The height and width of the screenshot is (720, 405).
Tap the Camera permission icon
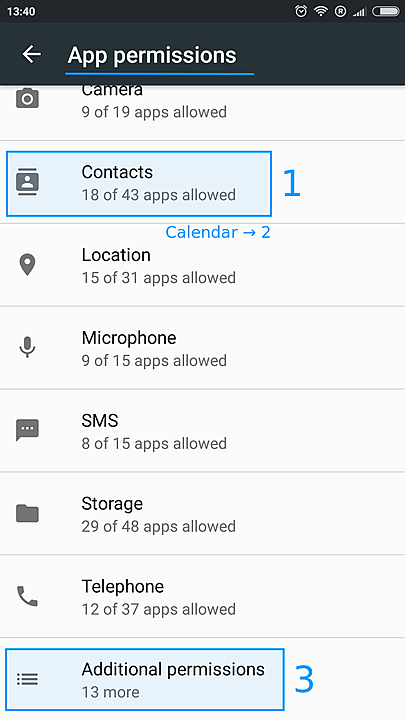(27, 98)
